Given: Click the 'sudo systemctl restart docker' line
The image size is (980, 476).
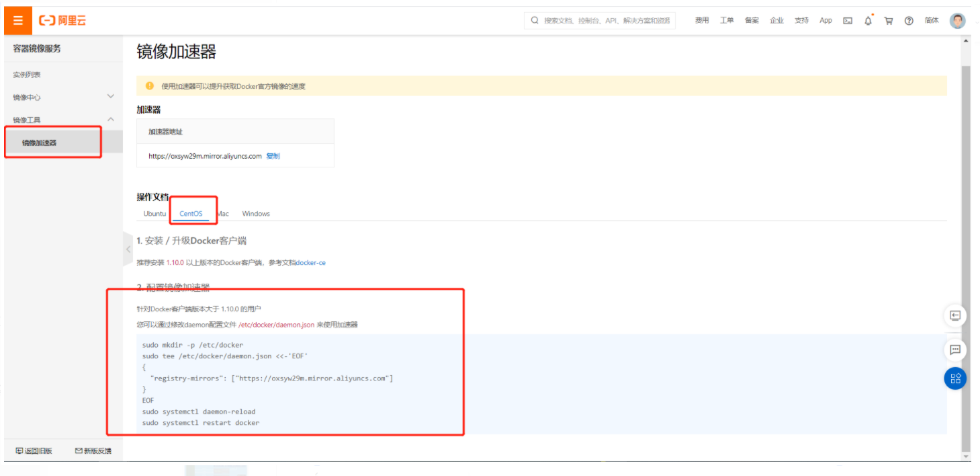Looking at the screenshot, I should [201, 423].
